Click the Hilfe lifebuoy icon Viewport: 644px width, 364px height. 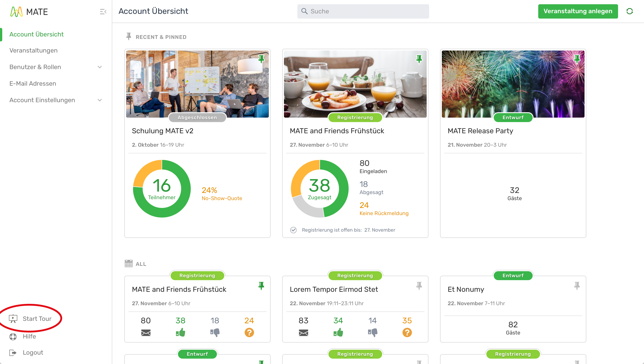tap(13, 336)
